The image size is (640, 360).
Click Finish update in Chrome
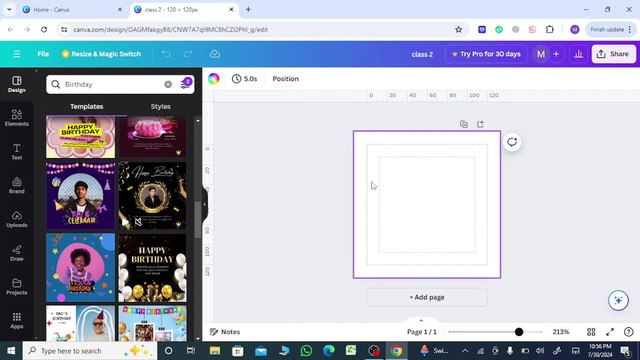(x=611, y=29)
